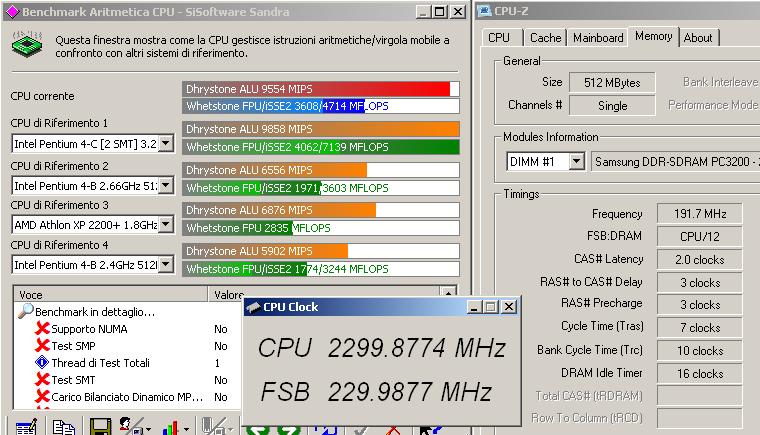Viewport: 760px width, 435px height.
Task: Click the red X icon next to Test SMT
Action: (x=42, y=380)
